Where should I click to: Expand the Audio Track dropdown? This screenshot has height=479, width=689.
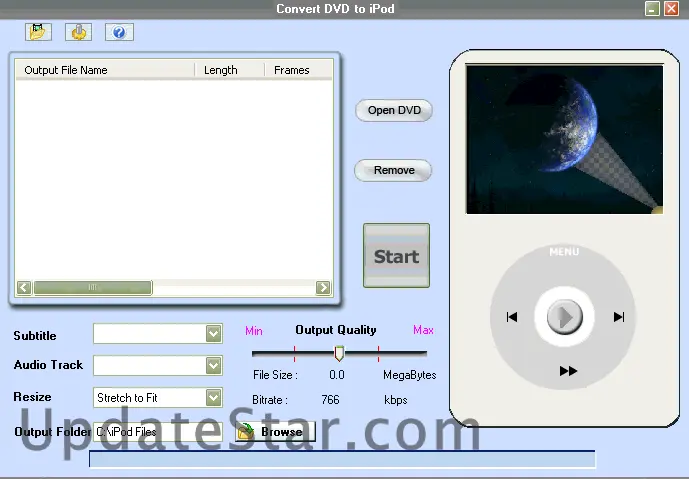tap(214, 365)
